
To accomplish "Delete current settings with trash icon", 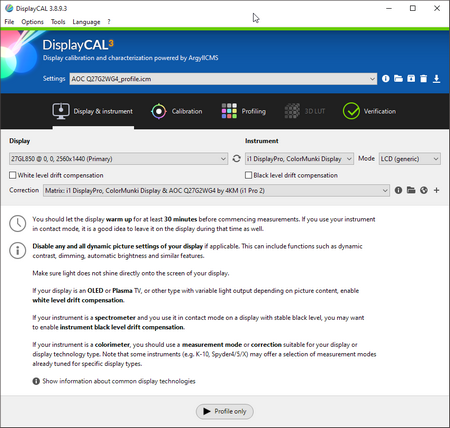I will pyautogui.click(x=424, y=79).
